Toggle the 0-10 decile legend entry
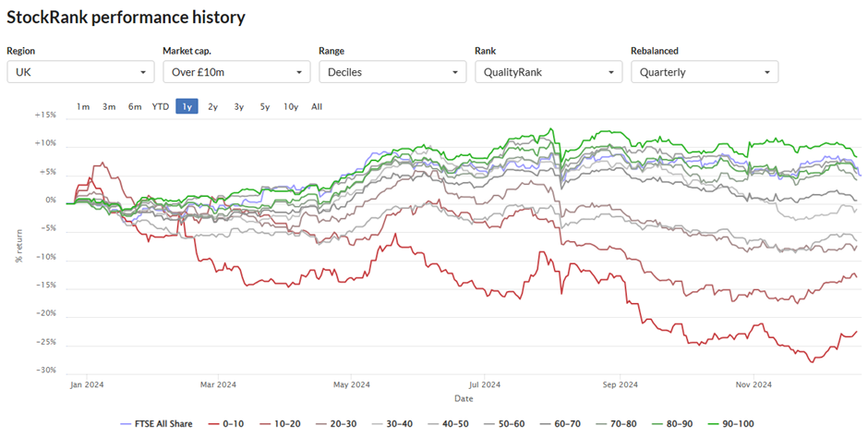 click(226, 423)
